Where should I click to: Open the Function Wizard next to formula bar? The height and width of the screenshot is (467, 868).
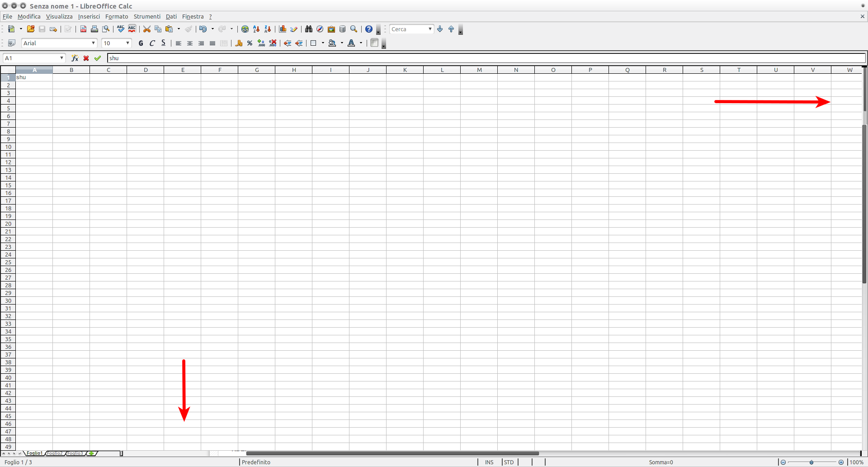point(75,58)
